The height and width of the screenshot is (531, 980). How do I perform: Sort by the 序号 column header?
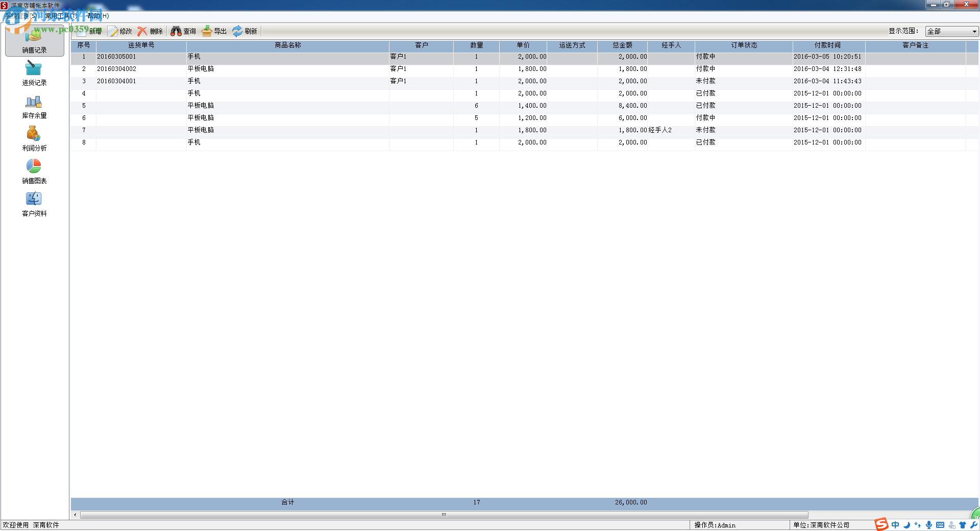point(84,45)
